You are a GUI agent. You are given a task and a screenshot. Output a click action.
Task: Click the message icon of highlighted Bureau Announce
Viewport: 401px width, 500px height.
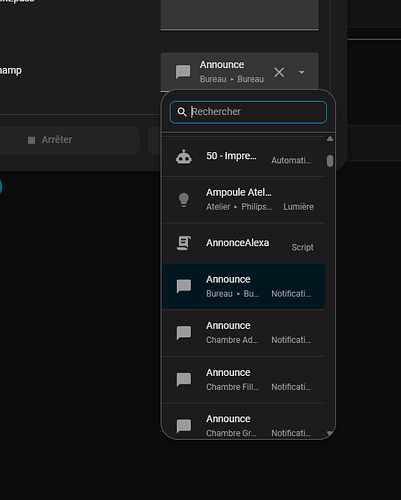(184, 286)
